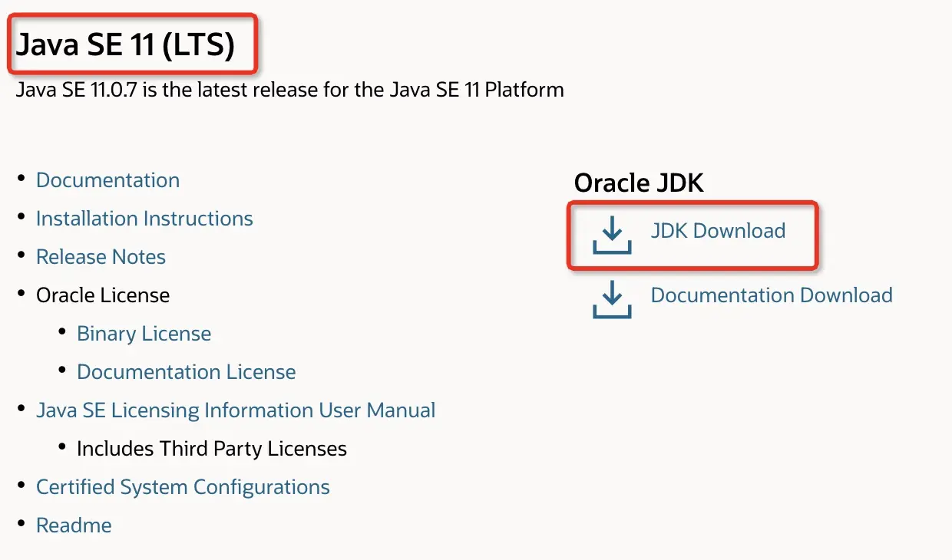952x560 pixels.
Task: Open the Binary License link
Action: pos(144,334)
